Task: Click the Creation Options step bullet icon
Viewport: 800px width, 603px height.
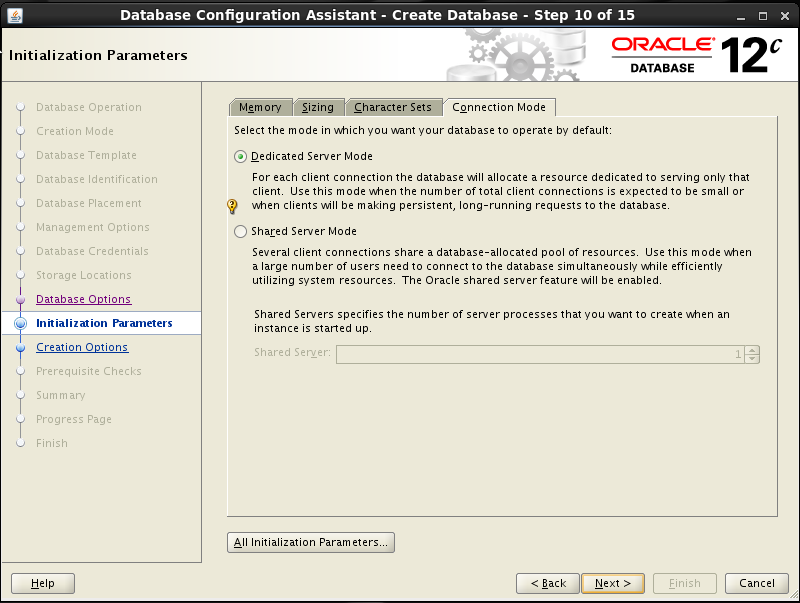Action: pos(20,347)
